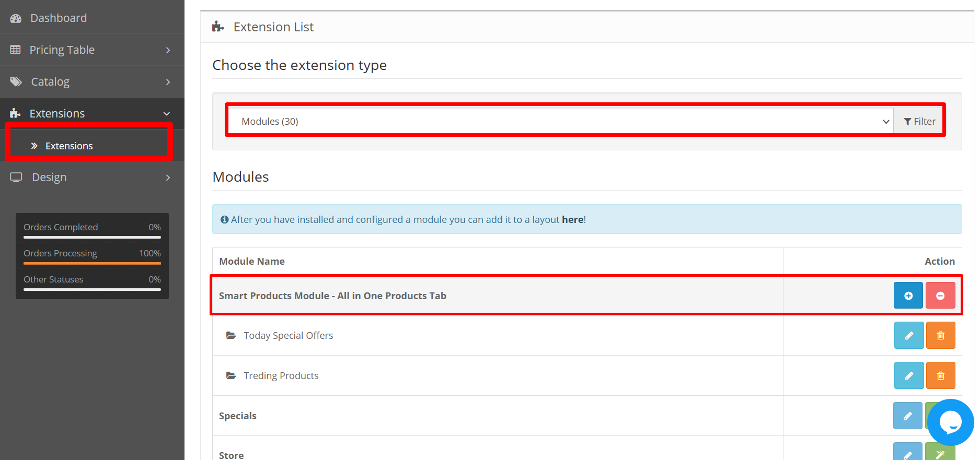Edit Today Special Offers with pencil icon
Viewport: 980px width, 460px height.
click(x=909, y=335)
